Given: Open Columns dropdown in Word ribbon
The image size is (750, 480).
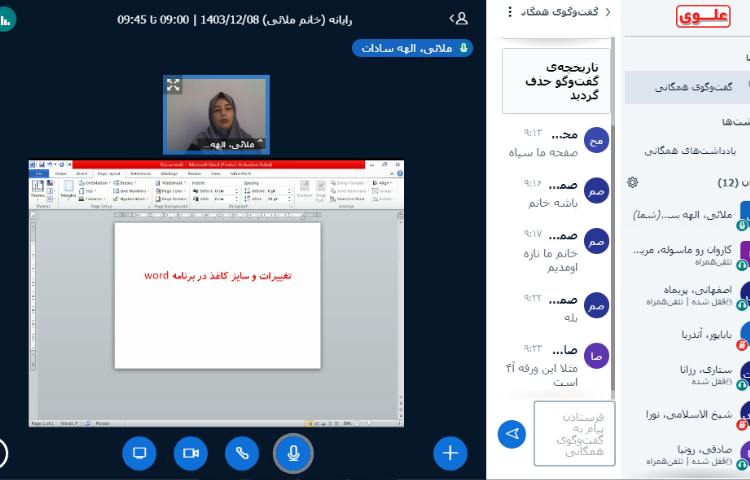Looking at the screenshot, I should pos(91,198).
